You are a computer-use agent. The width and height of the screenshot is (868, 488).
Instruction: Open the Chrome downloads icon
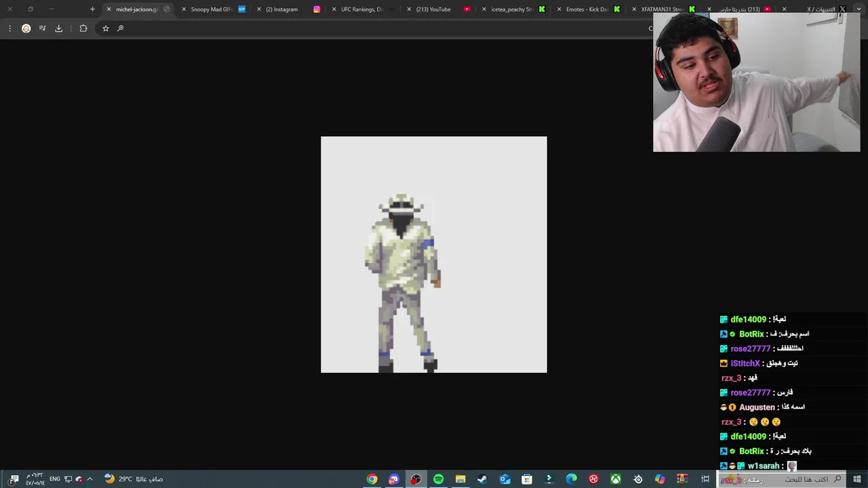[x=58, y=28]
